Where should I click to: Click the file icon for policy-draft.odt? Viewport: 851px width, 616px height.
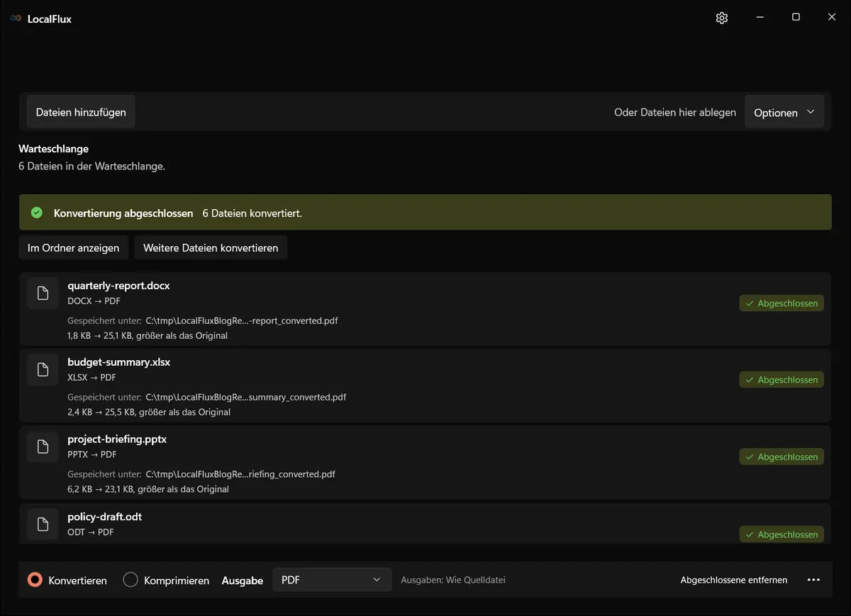pos(43,525)
